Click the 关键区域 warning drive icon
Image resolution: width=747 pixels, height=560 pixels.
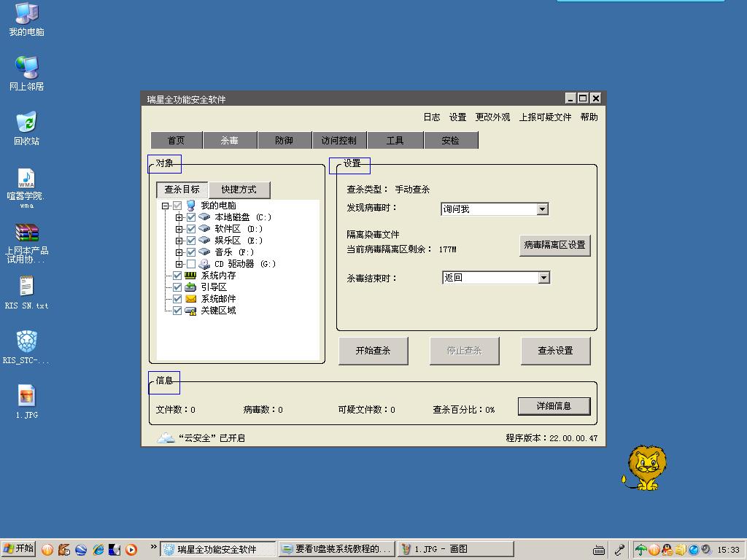click(x=190, y=311)
